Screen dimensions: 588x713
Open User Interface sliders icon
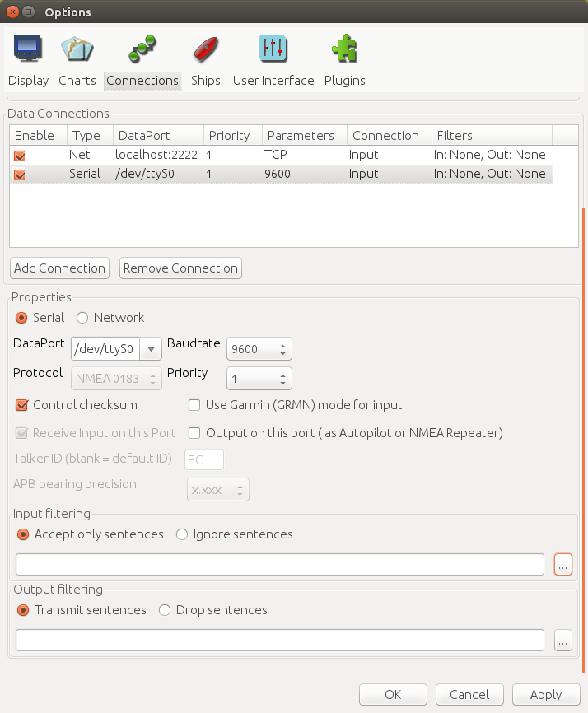click(x=273, y=49)
